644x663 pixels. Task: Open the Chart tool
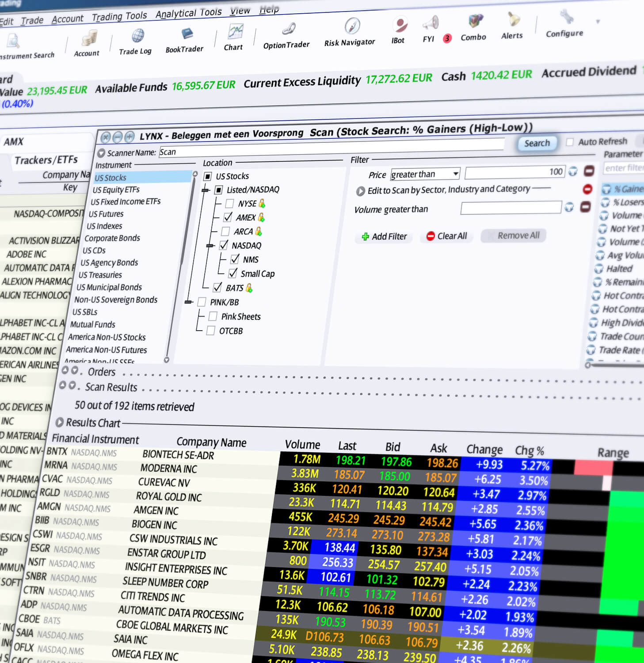235,31
